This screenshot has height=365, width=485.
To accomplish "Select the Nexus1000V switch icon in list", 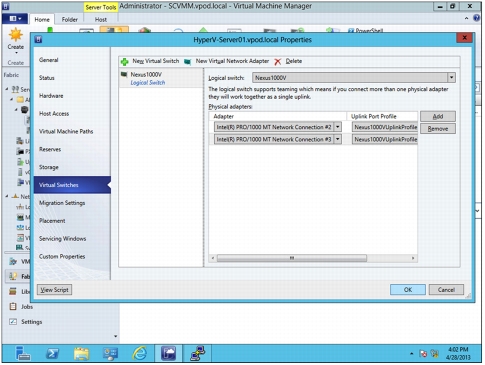I will coord(124,74).
